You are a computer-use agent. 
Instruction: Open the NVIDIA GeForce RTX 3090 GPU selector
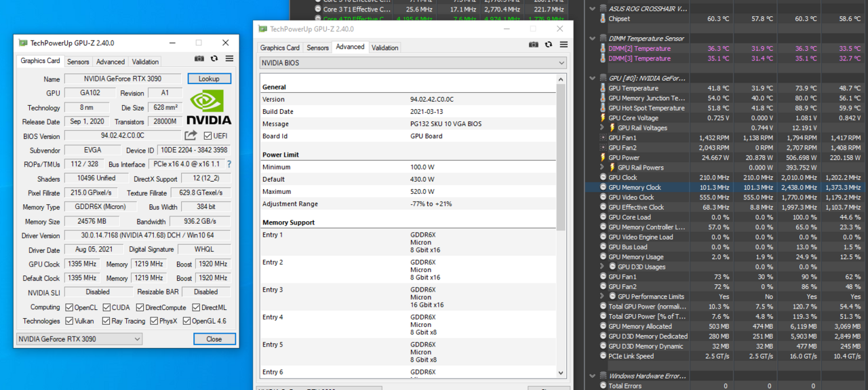click(x=79, y=339)
